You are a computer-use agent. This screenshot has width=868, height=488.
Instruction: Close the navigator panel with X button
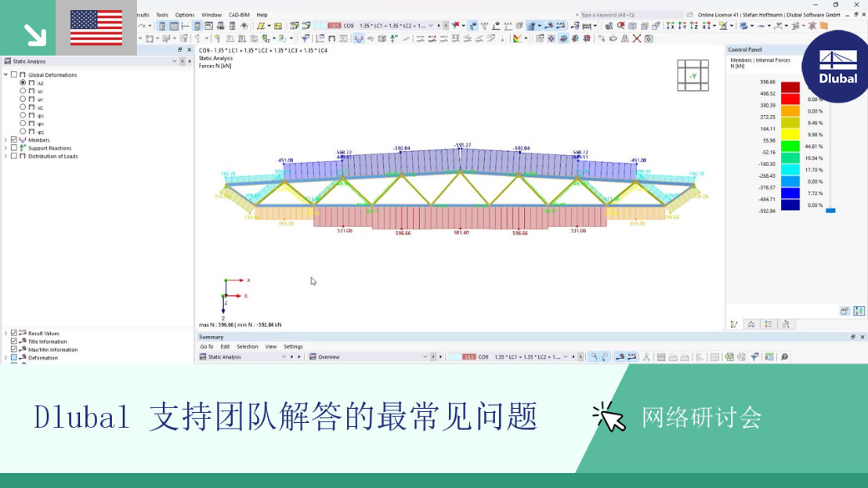[189, 50]
